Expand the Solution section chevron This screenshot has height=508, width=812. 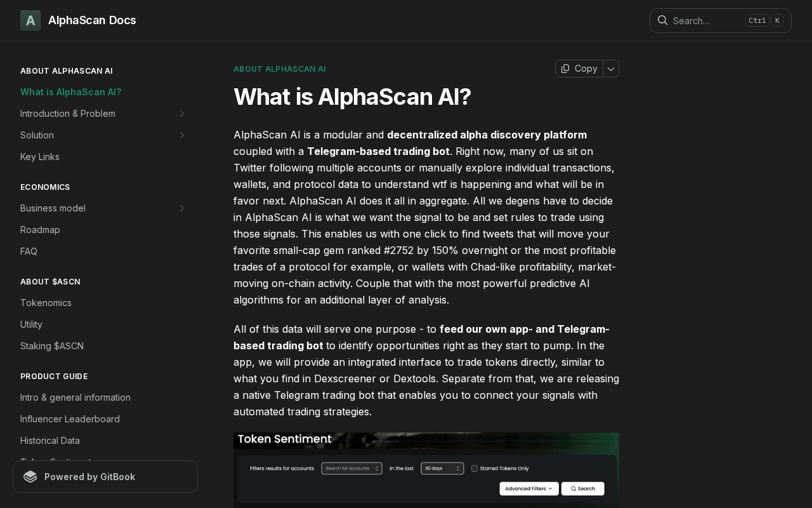(181, 135)
